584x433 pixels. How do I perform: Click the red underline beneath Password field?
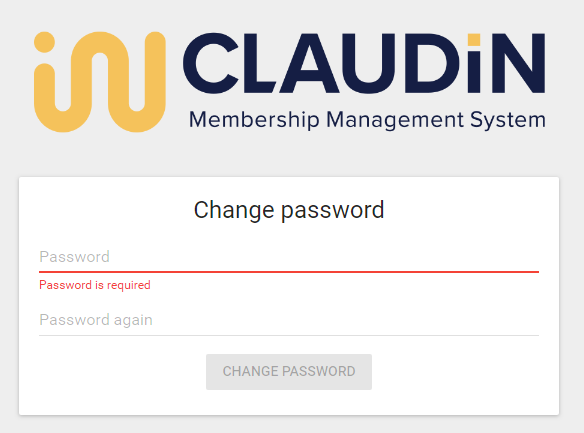tap(289, 272)
